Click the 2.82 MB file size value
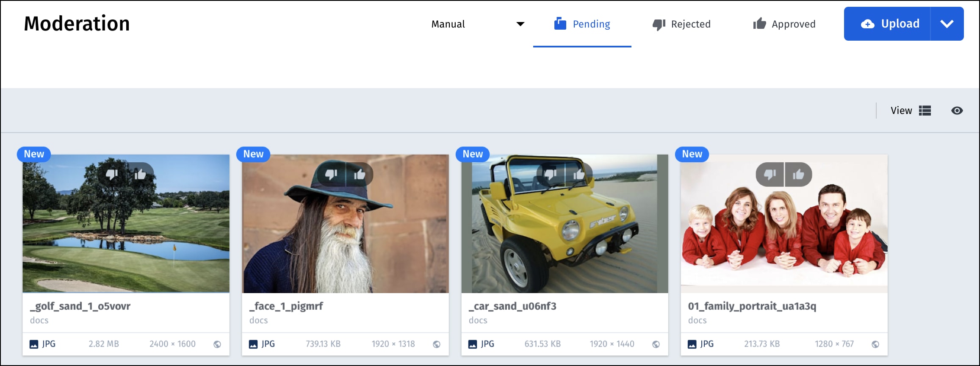This screenshot has width=980, height=366. [x=104, y=344]
